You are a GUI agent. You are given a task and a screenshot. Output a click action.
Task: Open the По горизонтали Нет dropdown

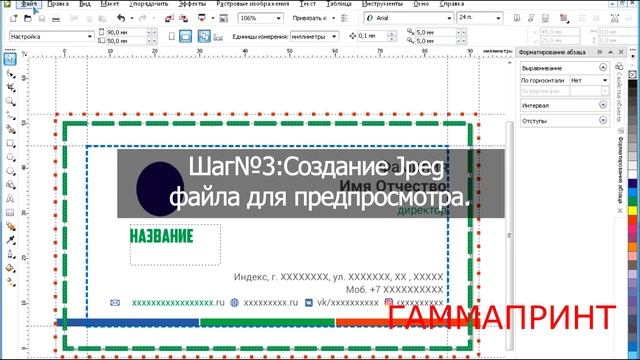pos(604,80)
